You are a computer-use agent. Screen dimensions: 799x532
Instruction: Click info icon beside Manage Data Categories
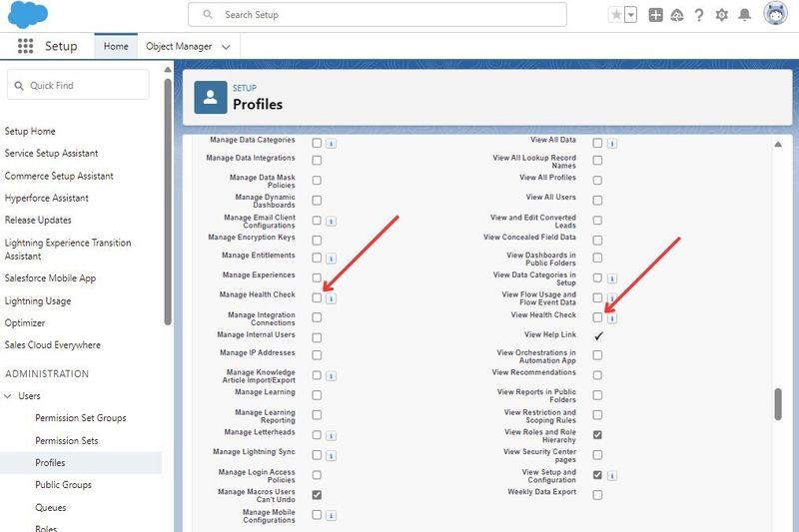tap(332, 144)
